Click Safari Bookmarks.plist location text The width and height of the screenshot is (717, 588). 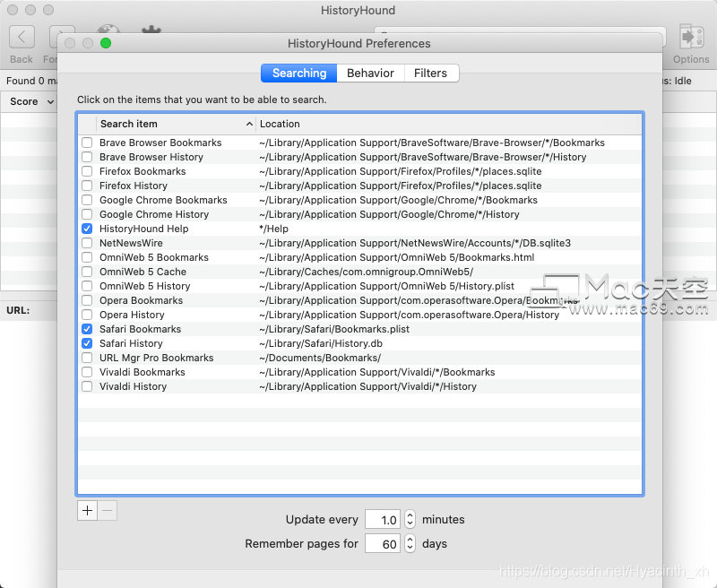[334, 329]
